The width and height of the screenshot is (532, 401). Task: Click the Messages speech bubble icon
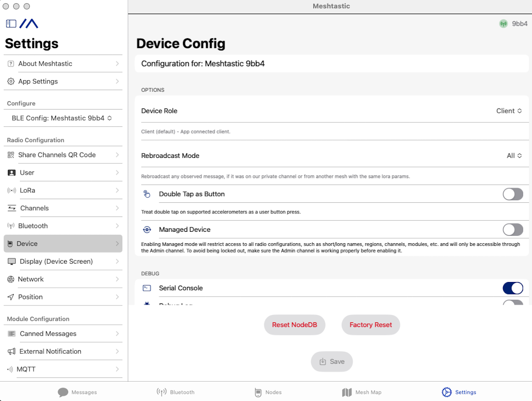[63, 392]
